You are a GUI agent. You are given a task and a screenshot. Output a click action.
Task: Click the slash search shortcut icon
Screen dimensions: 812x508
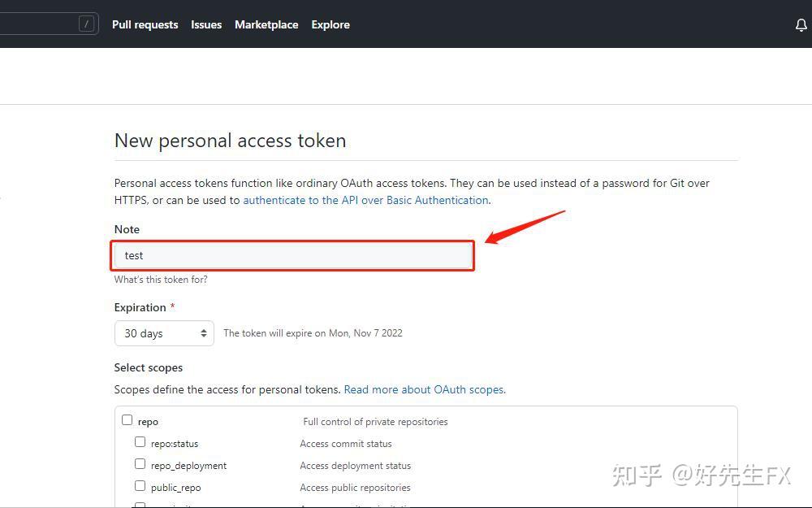tap(87, 24)
